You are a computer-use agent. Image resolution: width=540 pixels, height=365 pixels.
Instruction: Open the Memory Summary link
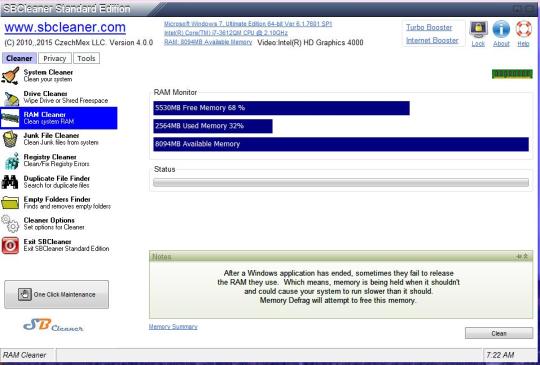pos(173,326)
